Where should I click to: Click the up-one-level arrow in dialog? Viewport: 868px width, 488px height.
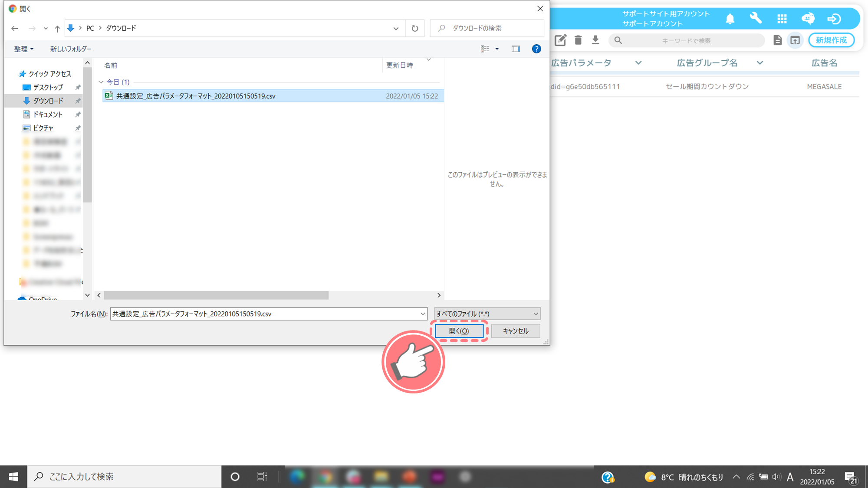[x=57, y=28]
